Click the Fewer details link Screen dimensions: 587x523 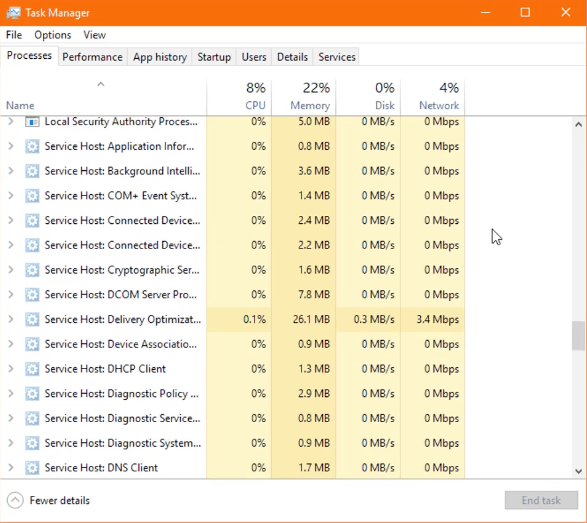tap(60, 501)
